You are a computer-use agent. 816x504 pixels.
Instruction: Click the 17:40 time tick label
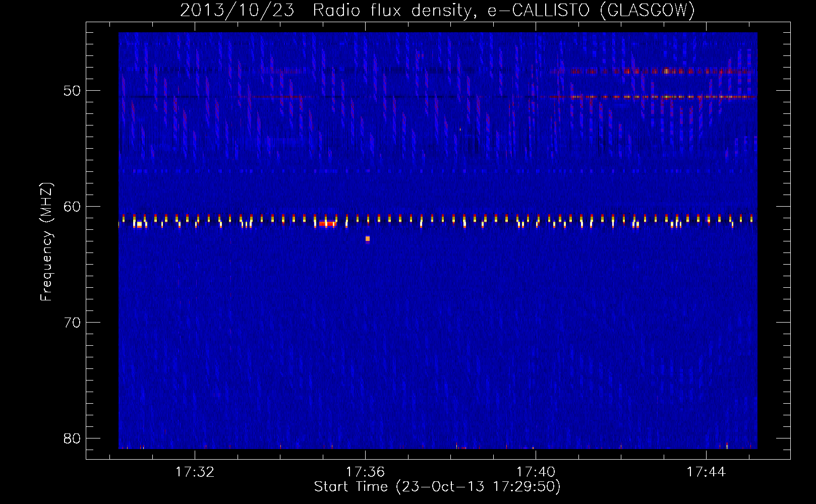point(536,472)
